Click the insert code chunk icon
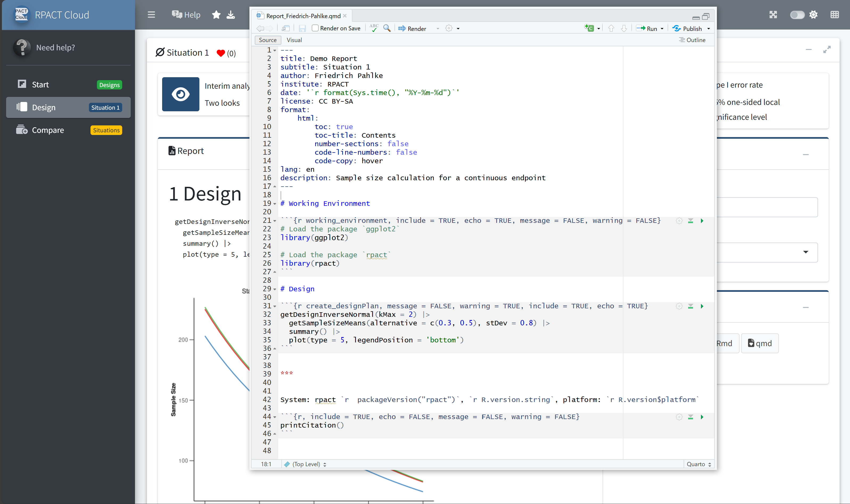Screen dimensions: 850x504 [589, 28]
